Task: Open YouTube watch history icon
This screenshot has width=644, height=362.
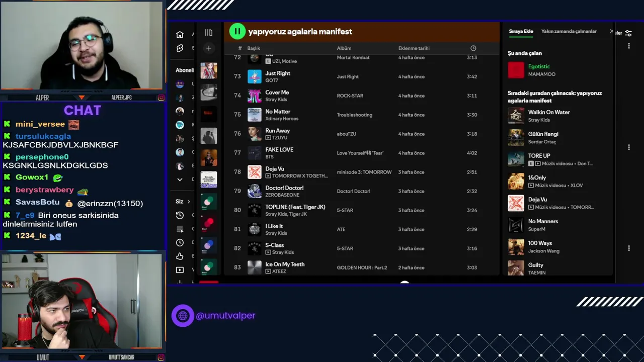Action: pos(180,215)
